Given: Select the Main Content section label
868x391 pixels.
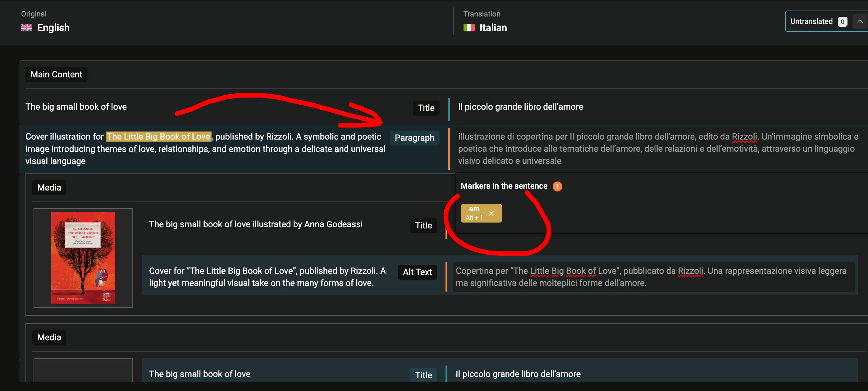Looking at the screenshot, I should [56, 75].
